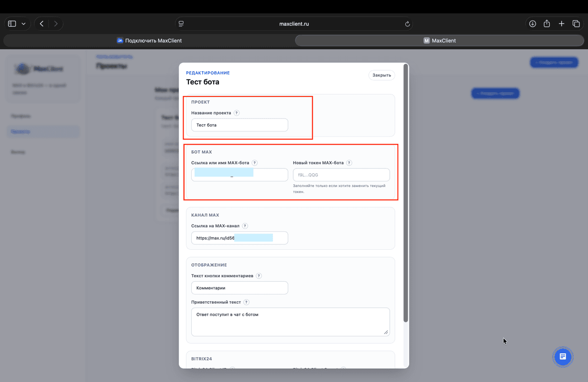This screenshot has height=382, width=588.
Task: Reload the page with the refresh icon
Action: coord(407,24)
